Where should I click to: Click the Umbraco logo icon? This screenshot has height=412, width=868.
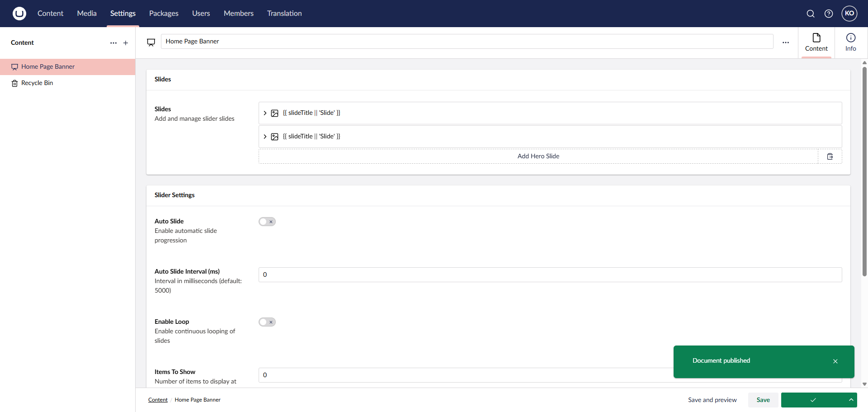19,14
